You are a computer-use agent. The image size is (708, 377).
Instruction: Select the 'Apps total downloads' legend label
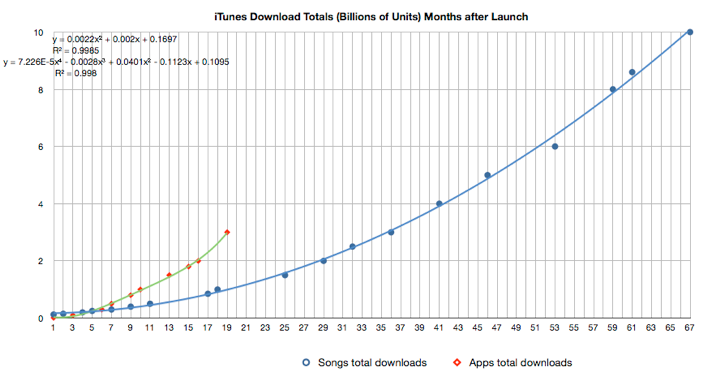[x=520, y=363]
